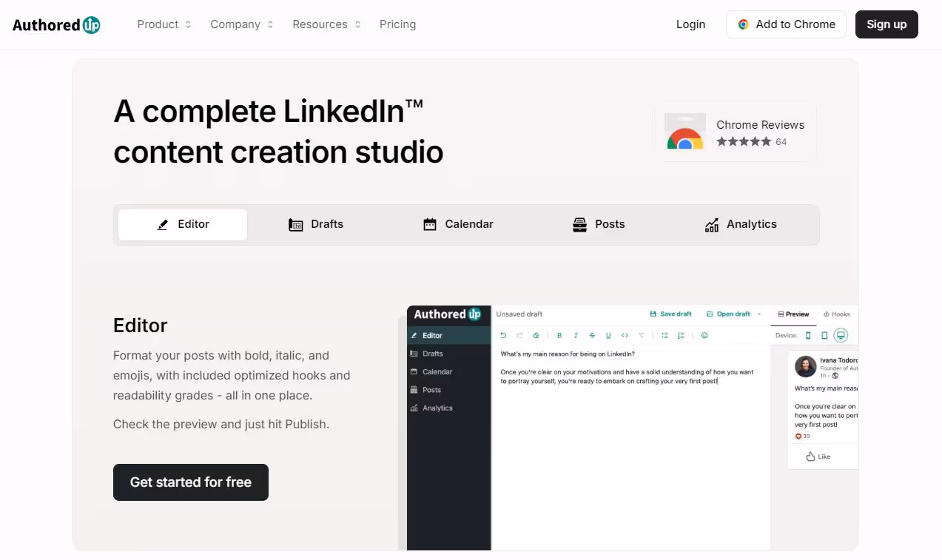The height and width of the screenshot is (560, 942).
Task: Click the thumbs-up Like icon in post preview
Action: click(810, 456)
